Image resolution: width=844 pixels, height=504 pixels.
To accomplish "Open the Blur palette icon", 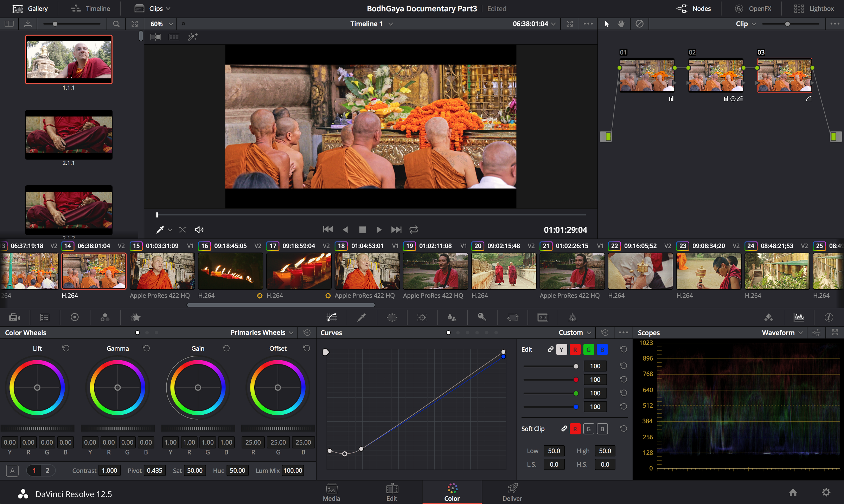I will click(452, 317).
